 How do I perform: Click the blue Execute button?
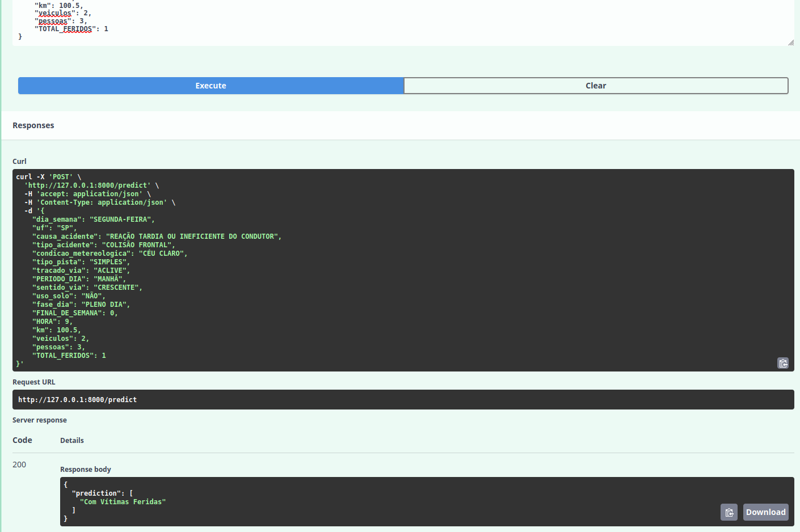tap(210, 86)
